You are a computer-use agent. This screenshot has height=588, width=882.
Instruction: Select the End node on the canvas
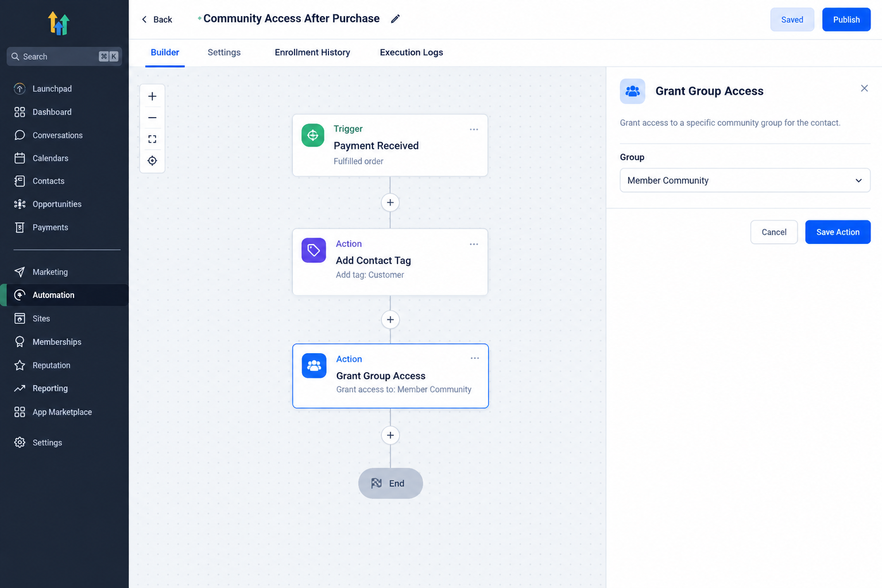tap(390, 483)
